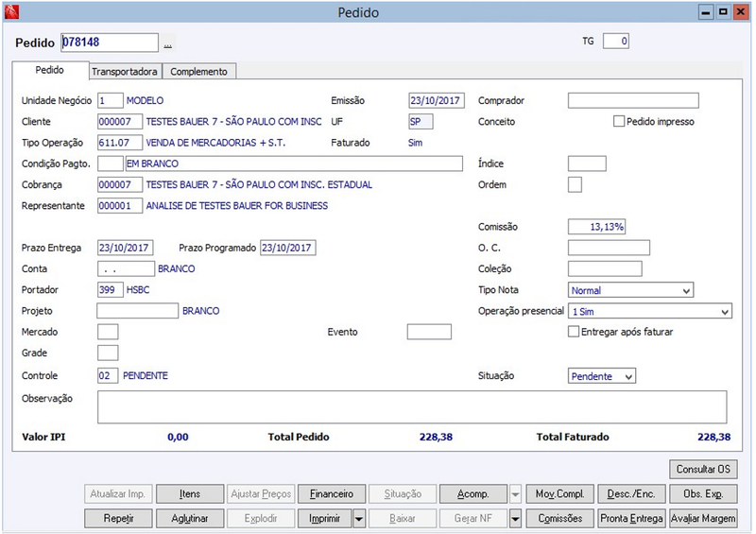Click the Itens button
Viewport: 756px width, 534px height.
pyautogui.click(x=190, y=494)
